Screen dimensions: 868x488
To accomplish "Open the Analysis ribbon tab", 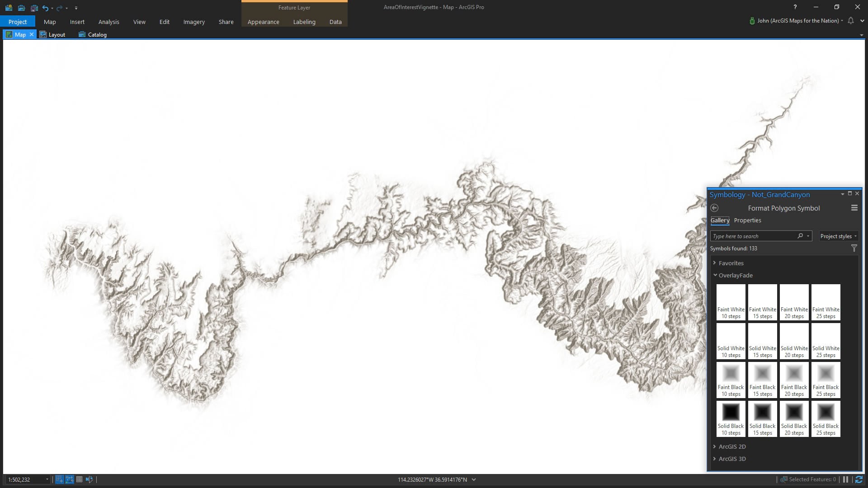I will pos(108,22).
